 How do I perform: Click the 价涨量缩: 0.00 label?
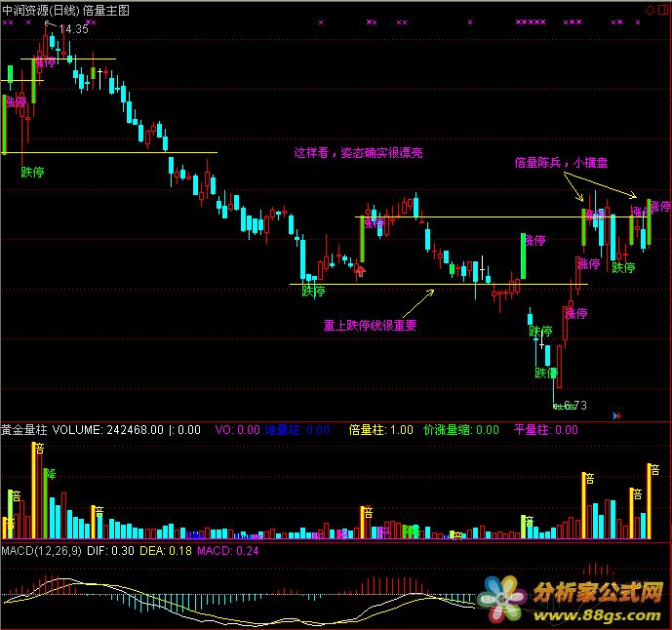coord(461,430)
